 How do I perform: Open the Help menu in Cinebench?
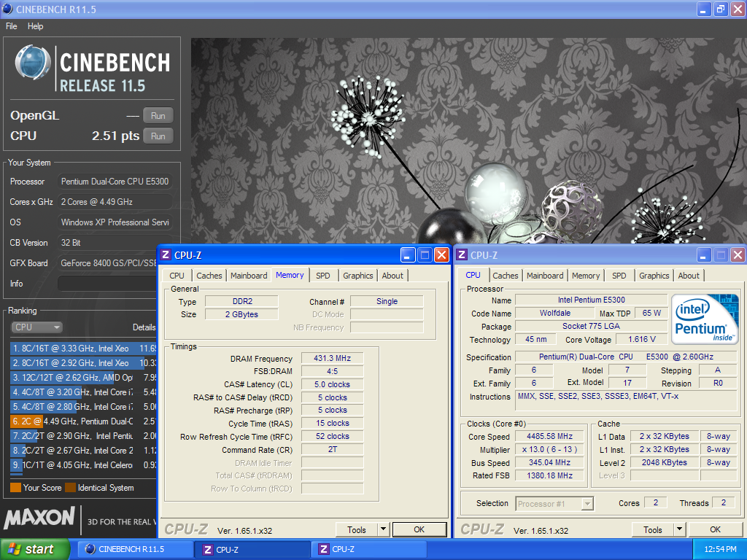(35, 26)
